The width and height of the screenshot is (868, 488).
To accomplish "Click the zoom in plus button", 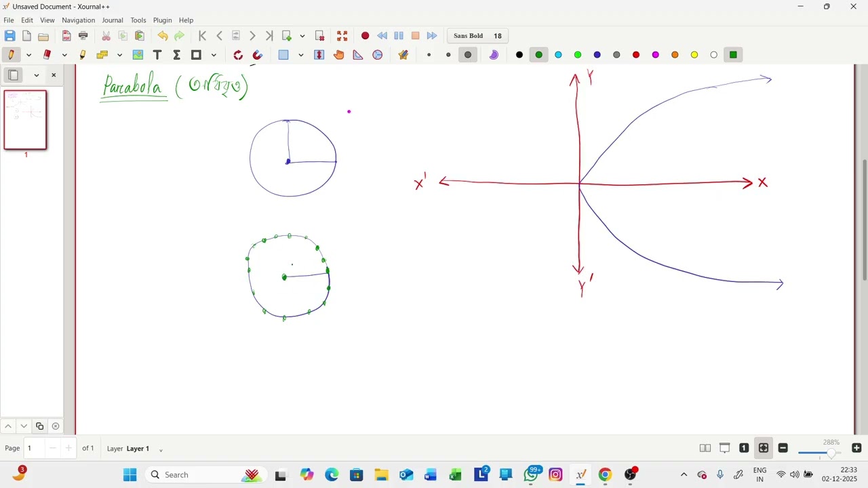I will click(856, 448).
